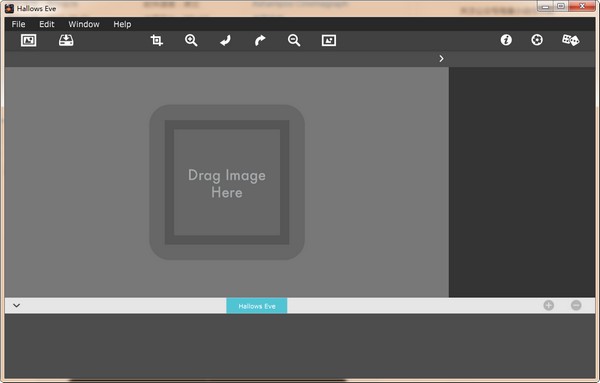Open the Edit menu

pos(47,24)
